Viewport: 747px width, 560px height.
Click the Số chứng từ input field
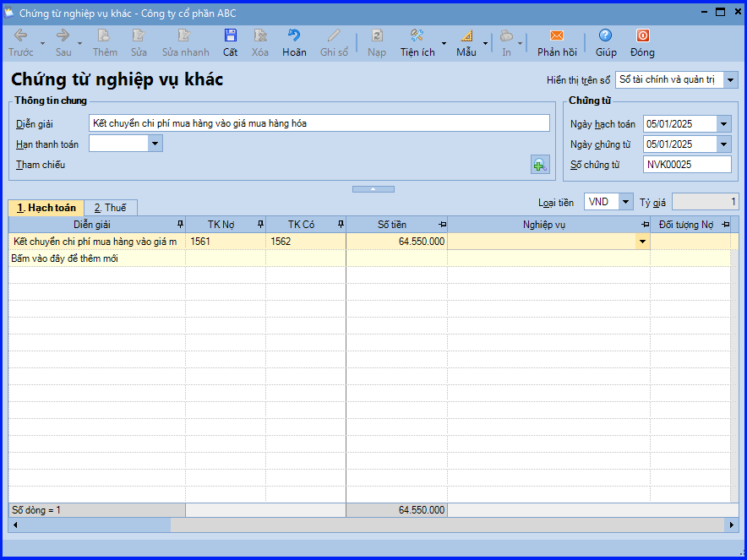tap(687, 165)
